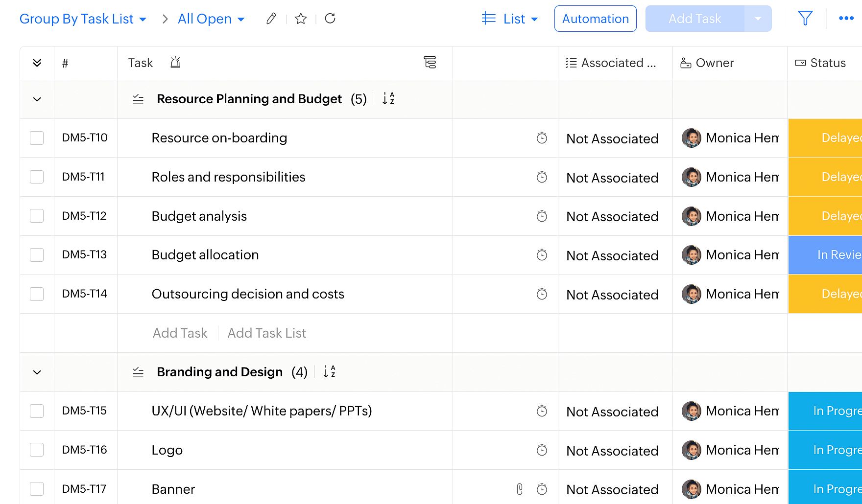This screenshot has width=862, height=504.
Task: Mark view as favorite with star icon
Action: [301, 19]
